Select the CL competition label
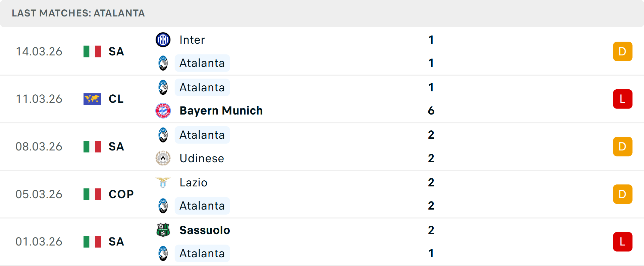Screen dimensions: 644x266 point(116,99)
